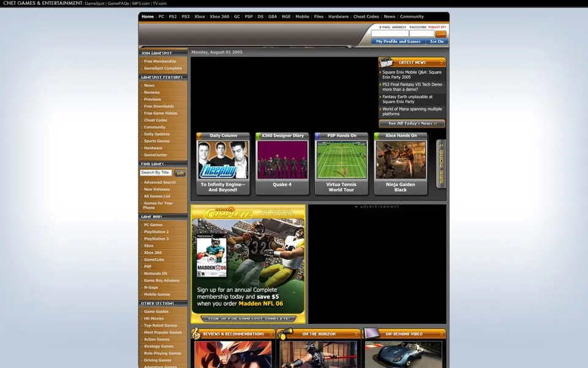Click the thumbs-up Reviews & Recommendations icon
The width and height of the screenshot is (588, 368).
pyautogui.click(x=196, y=334)
